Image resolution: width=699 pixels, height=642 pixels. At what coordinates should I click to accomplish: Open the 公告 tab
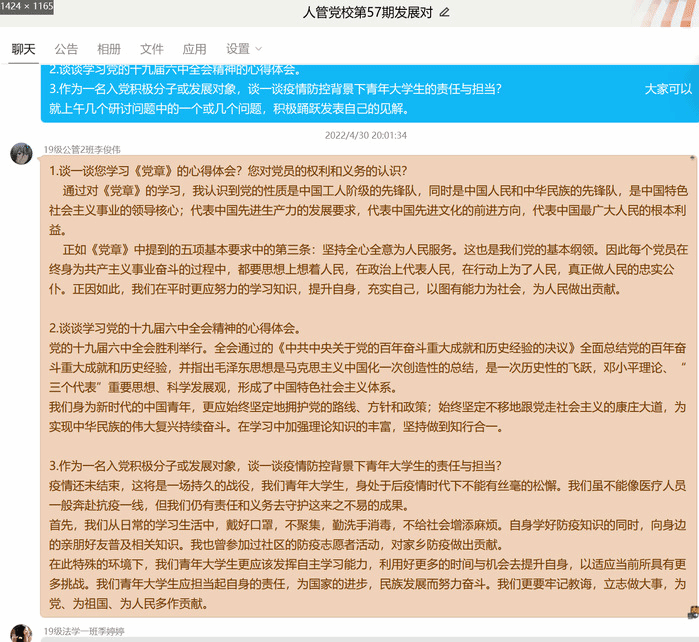pyautogui.click(x=66, y=49)
